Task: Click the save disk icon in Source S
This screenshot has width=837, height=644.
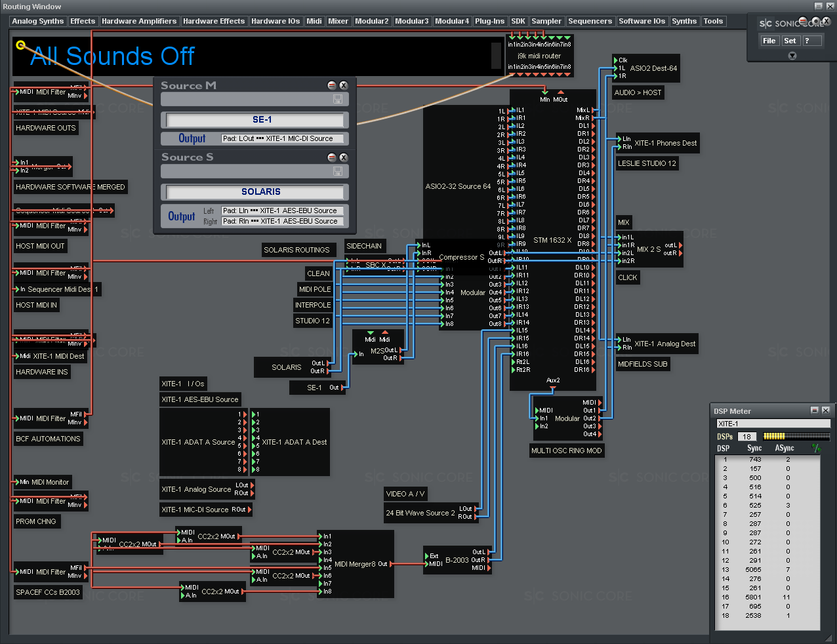Action: click(x=338, y=171)
